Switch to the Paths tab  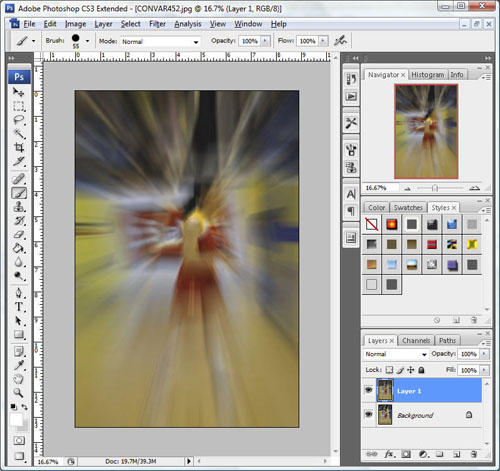coord(447,341)
